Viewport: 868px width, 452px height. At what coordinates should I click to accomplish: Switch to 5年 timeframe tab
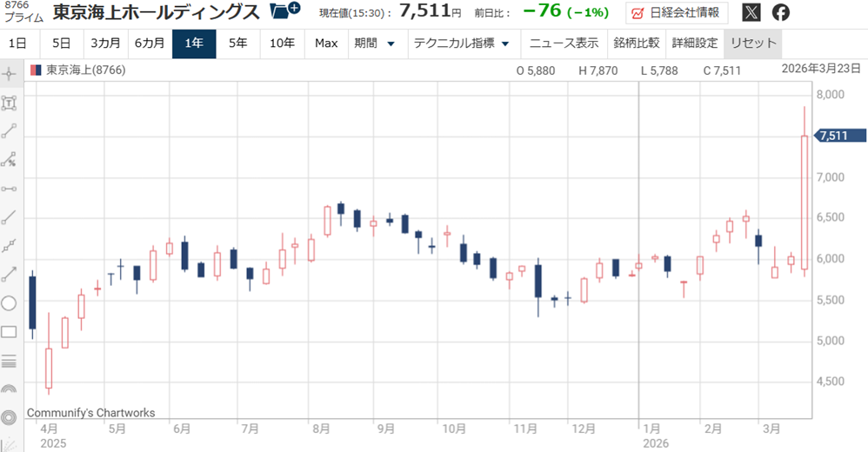[x=237, y=43]
